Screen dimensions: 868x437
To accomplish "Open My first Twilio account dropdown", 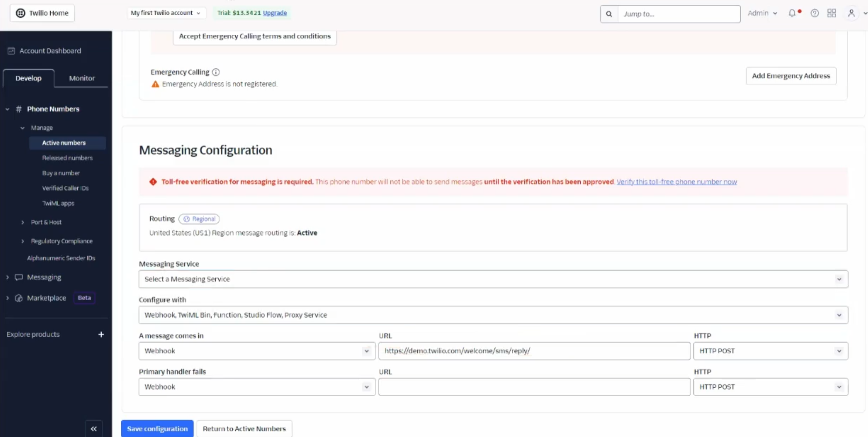I will pyautogui.click(x=166, y=13).
